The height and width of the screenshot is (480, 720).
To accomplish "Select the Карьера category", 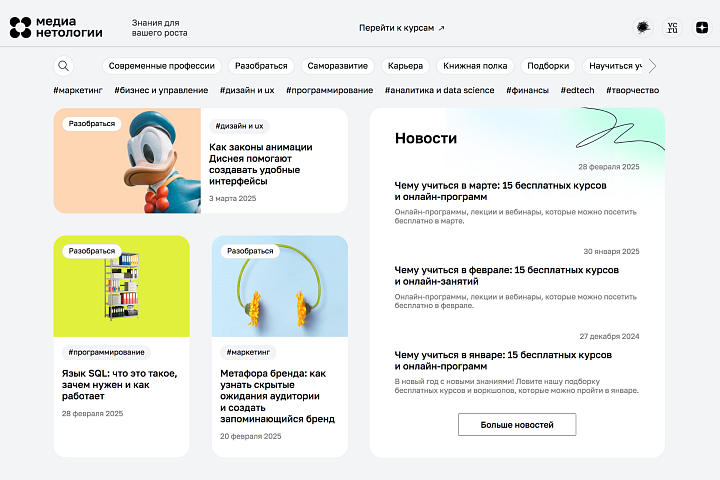I will point(405,66).
